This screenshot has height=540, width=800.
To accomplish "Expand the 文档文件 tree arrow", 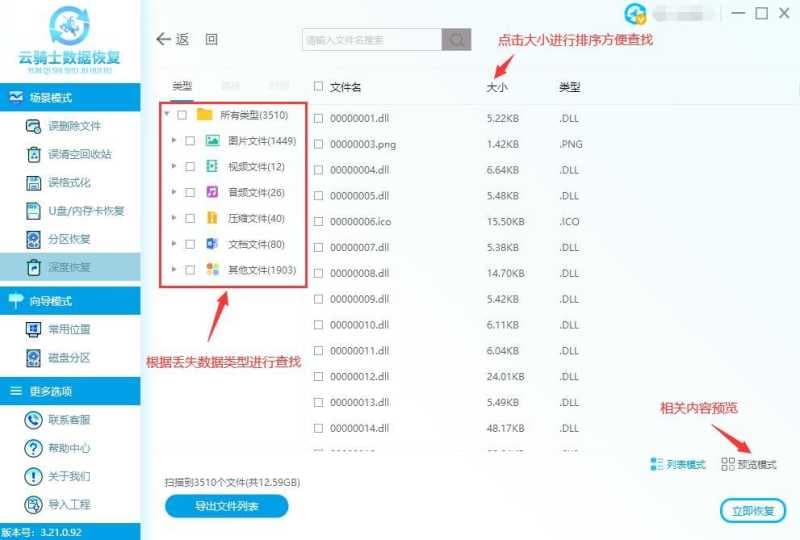I will coord(174,243).
